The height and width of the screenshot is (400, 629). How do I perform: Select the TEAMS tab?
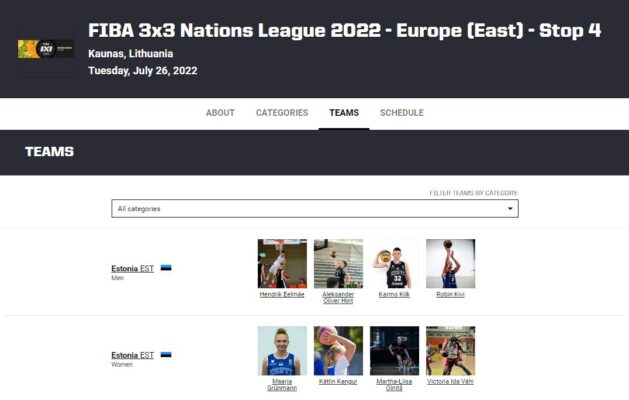344,113
